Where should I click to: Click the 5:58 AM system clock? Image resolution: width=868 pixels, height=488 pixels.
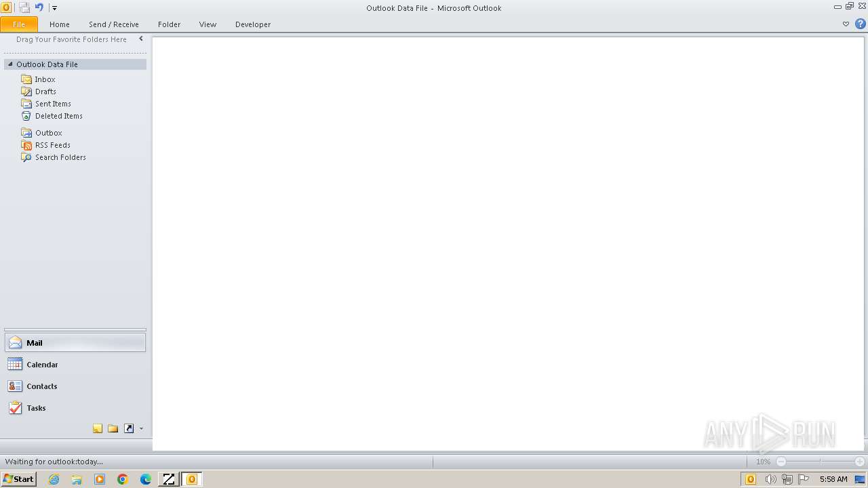click(833, 479)
